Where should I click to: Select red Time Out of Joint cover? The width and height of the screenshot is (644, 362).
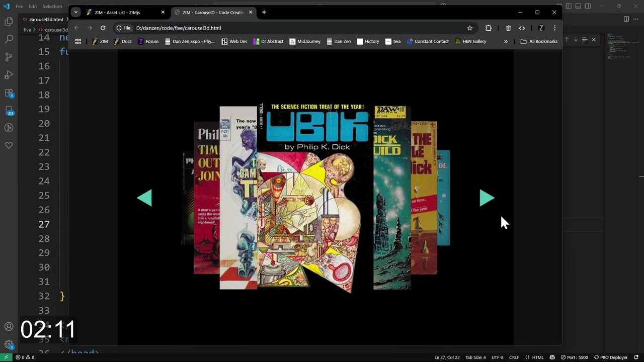(x=207, y=198)
